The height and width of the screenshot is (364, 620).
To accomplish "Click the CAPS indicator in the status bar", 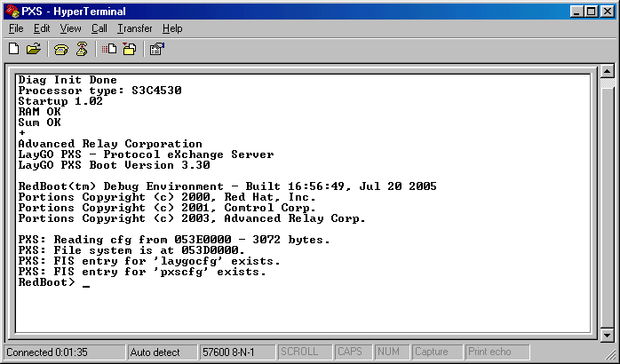I will click(354, 352).
